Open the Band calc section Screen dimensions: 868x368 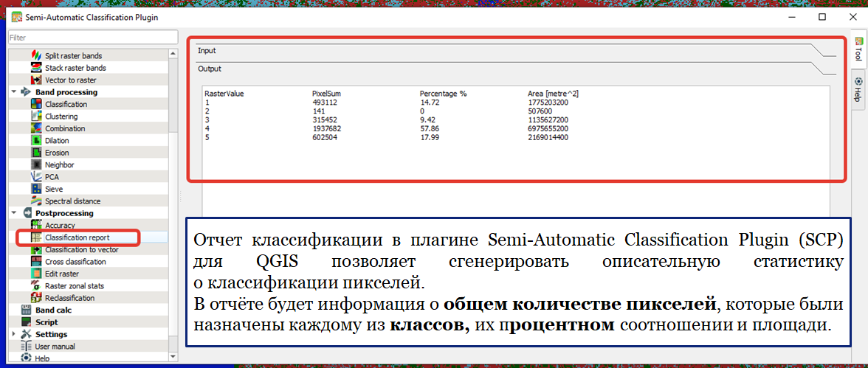[x=54, y=310]
